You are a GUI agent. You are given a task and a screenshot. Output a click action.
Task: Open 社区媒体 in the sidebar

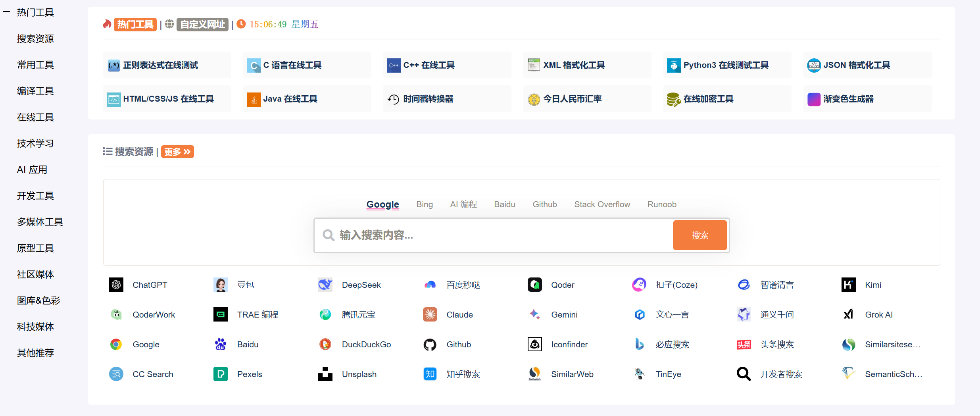[x=35, y=274]
